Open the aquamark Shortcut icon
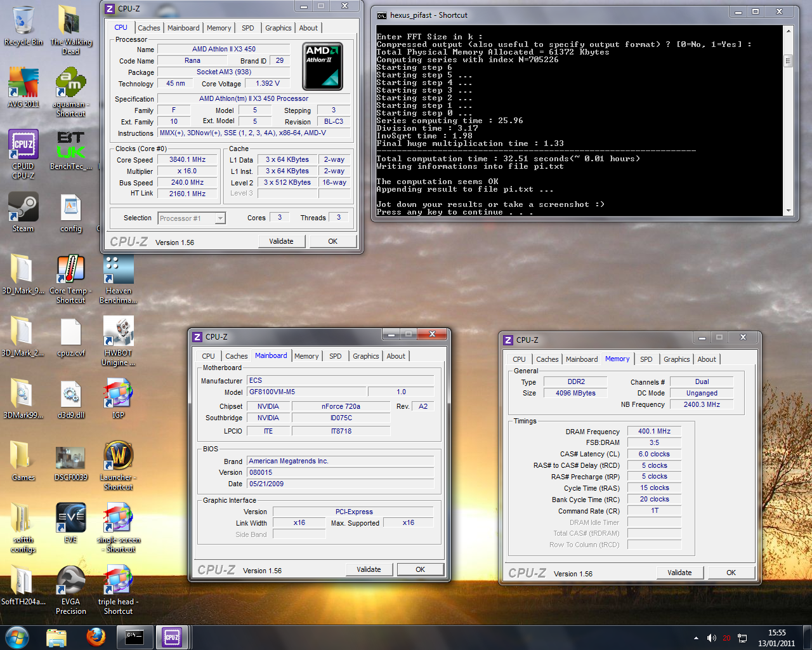The height and width of the screenshot is (650, 812). click(70, 92)
